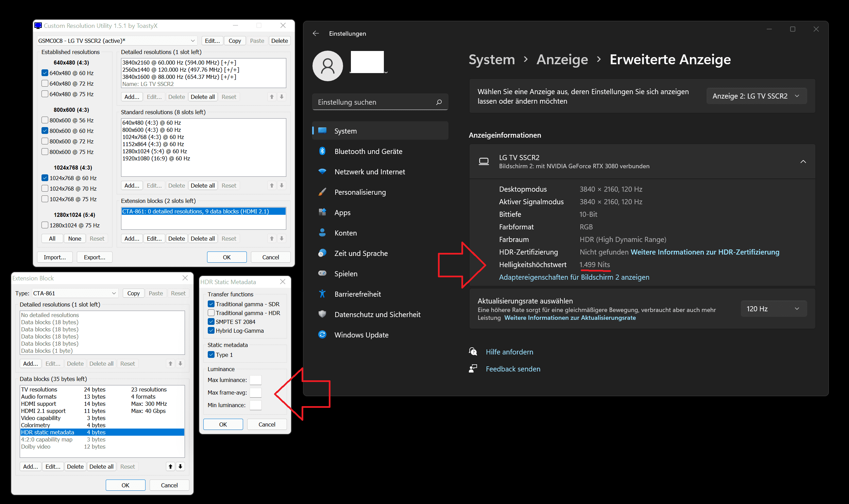Click the Windows Update sync icon
The image size is (849, 504).
point(322,334)
